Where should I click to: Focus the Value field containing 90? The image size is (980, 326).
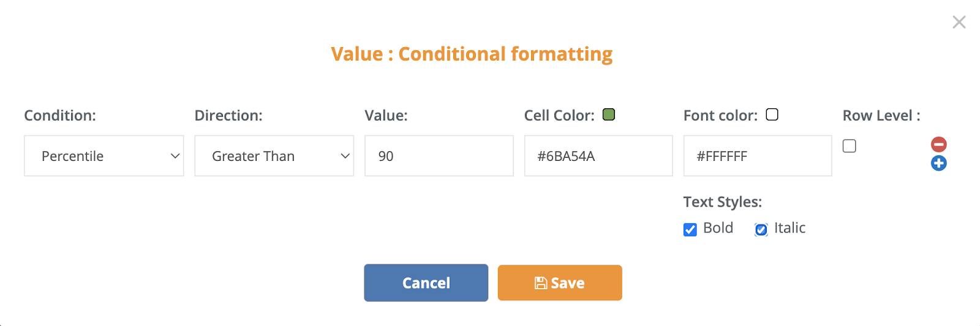[439, 156]
